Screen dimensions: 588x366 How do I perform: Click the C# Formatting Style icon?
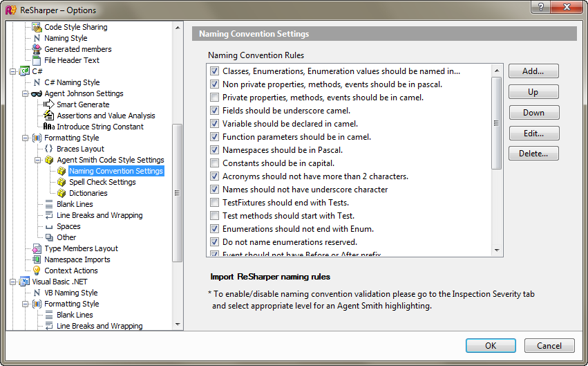(37, 138)
